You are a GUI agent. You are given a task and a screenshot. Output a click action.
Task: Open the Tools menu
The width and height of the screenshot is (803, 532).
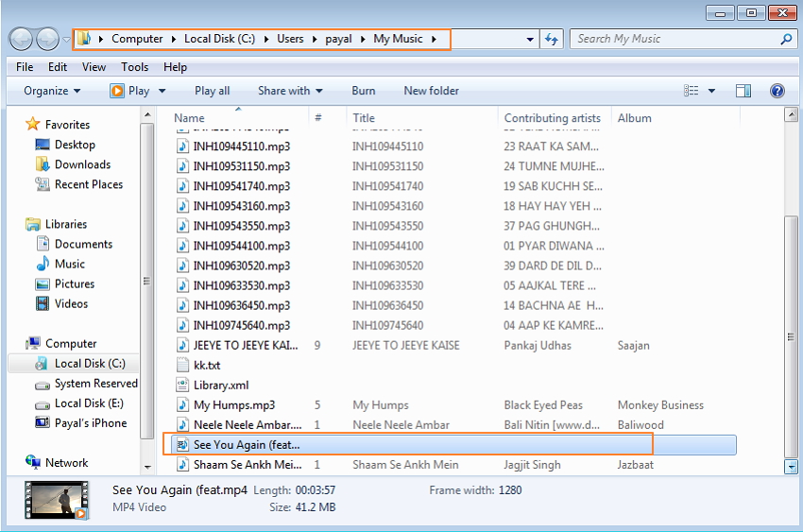[x=135, y=67]
